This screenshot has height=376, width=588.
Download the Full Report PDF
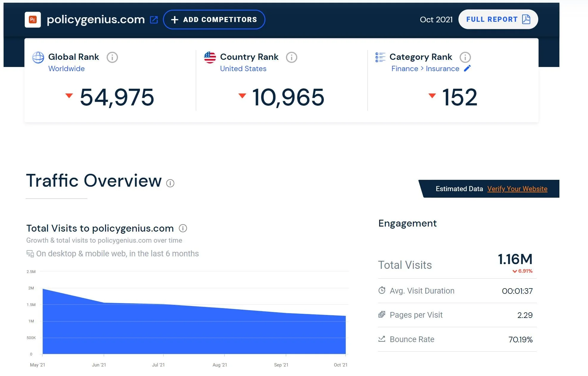pos(498,20)
